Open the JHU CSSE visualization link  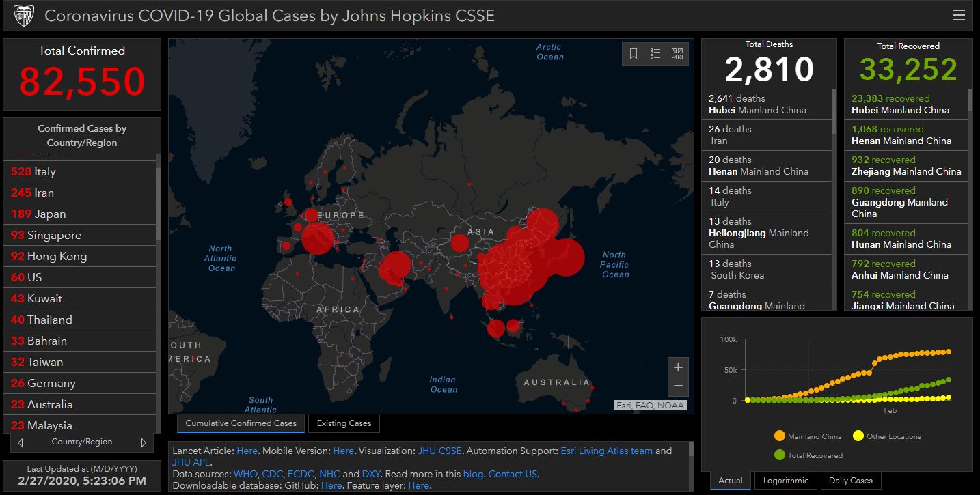[440, 451]
